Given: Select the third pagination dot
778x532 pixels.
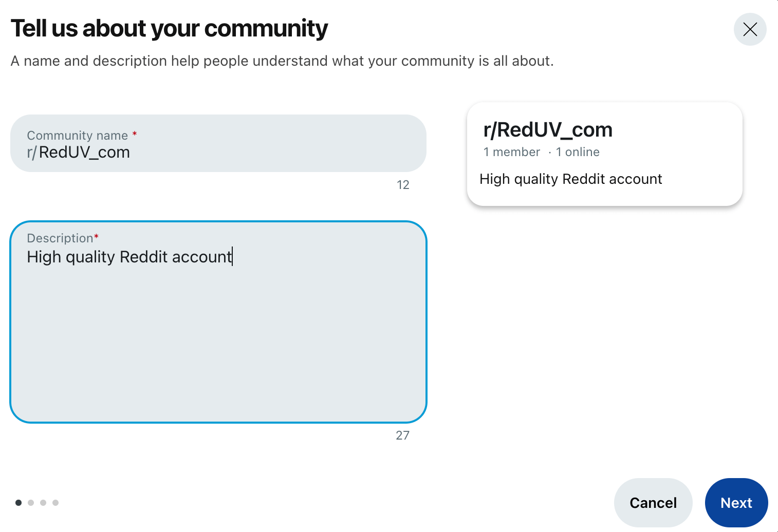Looking at the screenshot, I should click(x=43, y=503).
